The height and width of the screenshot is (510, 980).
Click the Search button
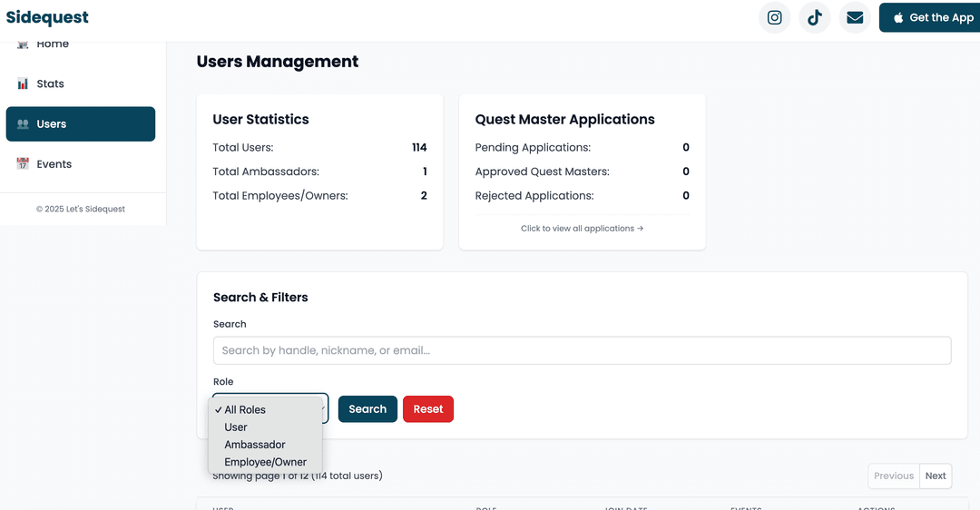click(367, 409)
